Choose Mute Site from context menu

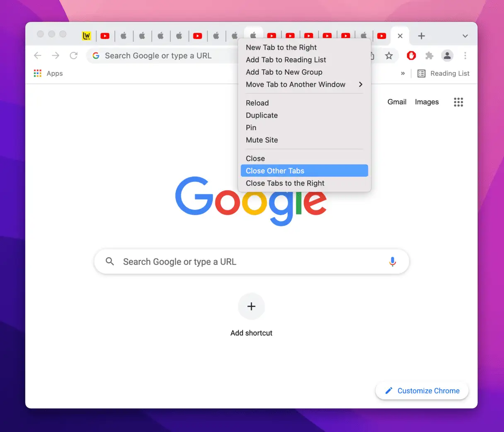[262, 140]
